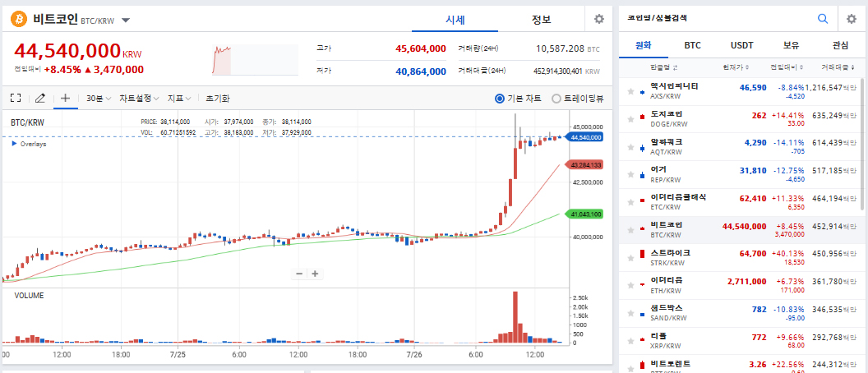Image resolution: width=868 pixels, height=373 pixels.
Task: Select the 기본 차트 radio button
Action: tap(500, 99)
